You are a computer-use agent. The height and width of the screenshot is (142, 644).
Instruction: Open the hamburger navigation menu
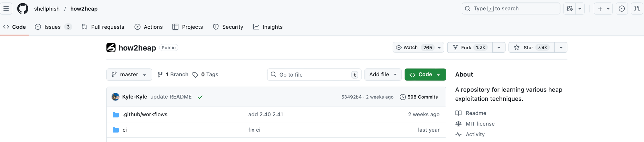click(x=6, y=9)
